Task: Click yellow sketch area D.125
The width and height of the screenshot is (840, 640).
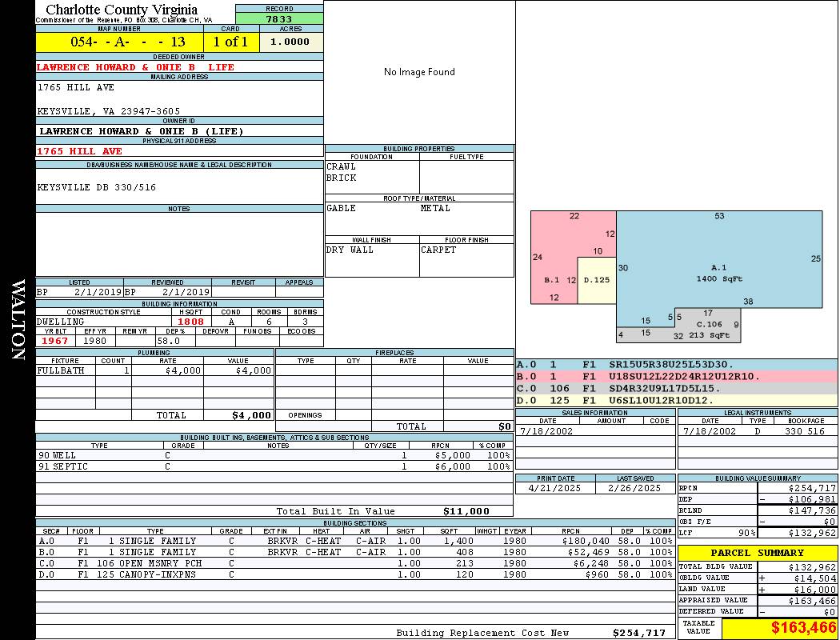Action: point(596,280)
